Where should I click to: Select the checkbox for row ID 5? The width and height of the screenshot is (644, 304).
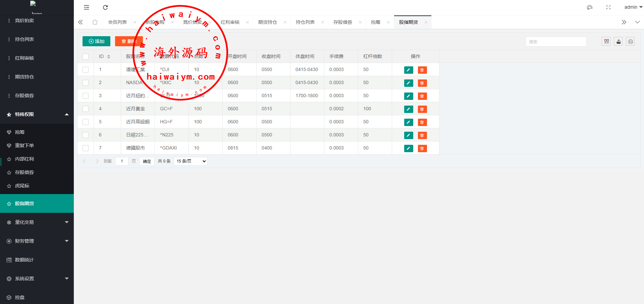86,122
